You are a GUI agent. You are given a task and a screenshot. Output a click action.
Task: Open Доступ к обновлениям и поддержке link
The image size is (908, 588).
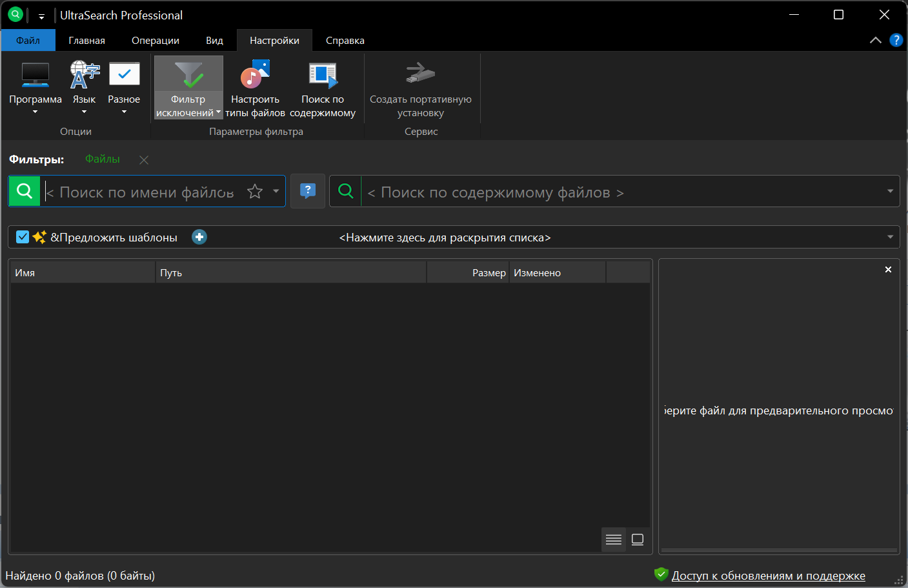(769, 575)
